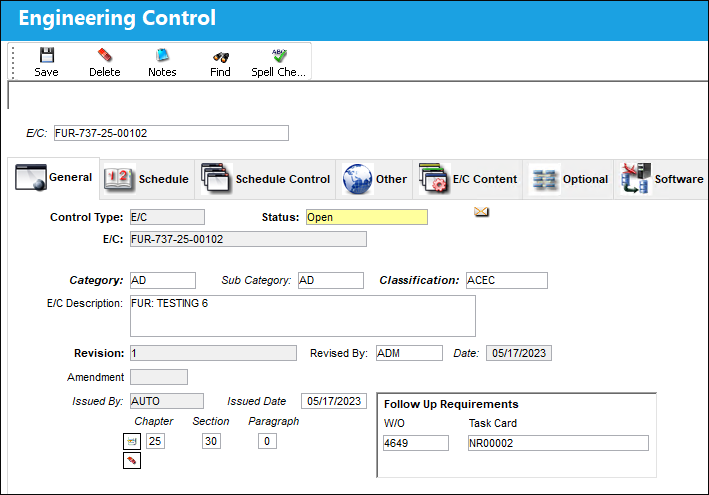Click the E/C Description text box
The height and width of the screenshot is (495, 709).
coord(303,316)
